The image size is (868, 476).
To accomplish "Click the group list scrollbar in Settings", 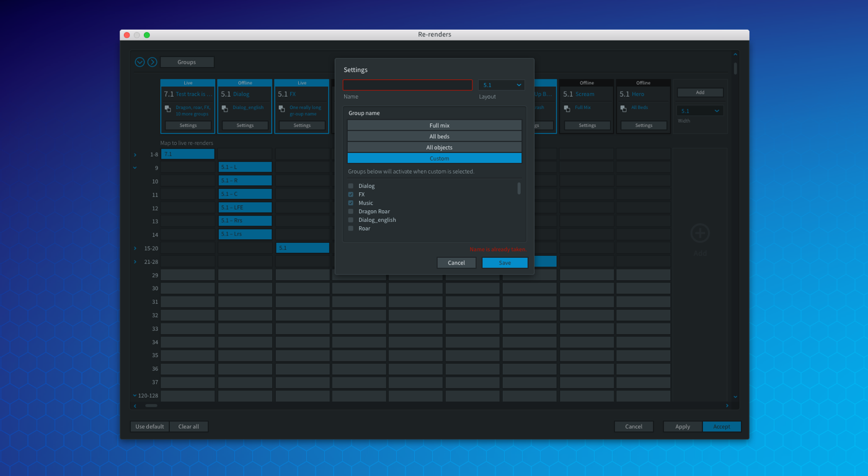I will [519, 188].
